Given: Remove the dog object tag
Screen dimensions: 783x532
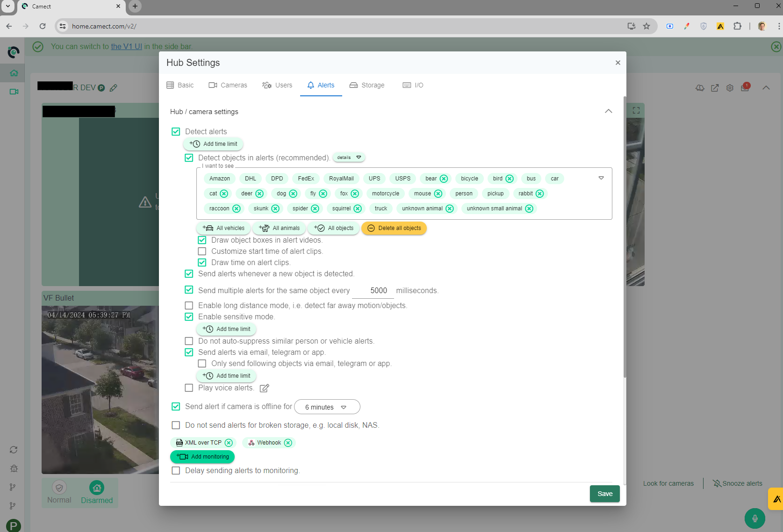Looking at the screenshot, I should pos(293,194).
